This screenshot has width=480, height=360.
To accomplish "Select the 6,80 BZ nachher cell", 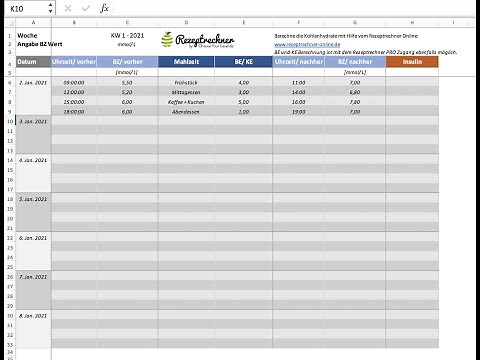I will point(355,92).
